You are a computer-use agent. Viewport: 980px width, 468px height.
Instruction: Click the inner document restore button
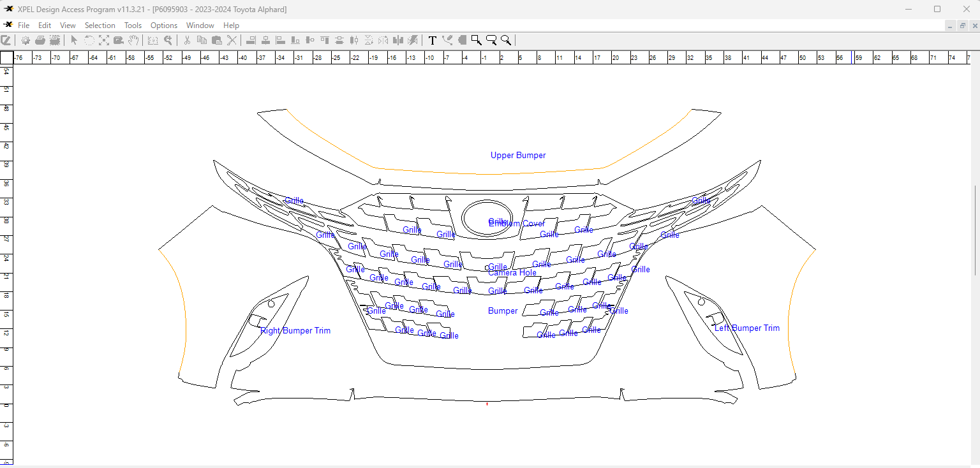click(x=963, y=26)
